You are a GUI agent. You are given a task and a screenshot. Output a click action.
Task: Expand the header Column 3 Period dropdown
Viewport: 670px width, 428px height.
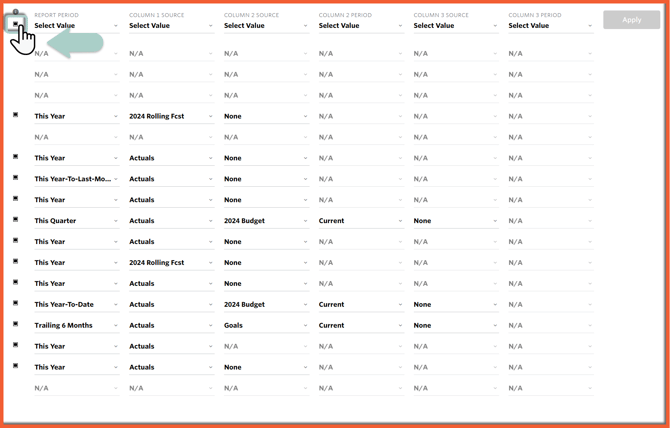coord(550,26)
